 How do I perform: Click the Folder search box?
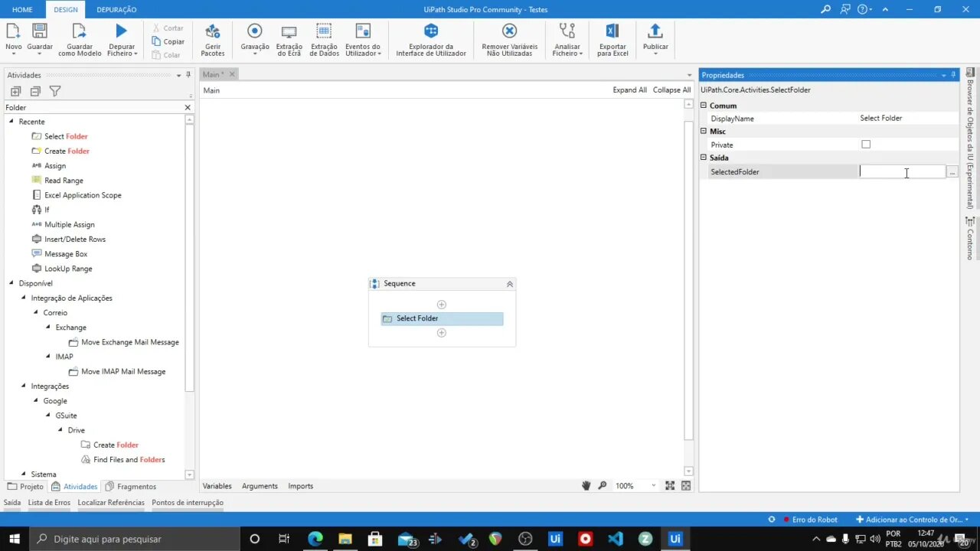[x=93, y=108]
